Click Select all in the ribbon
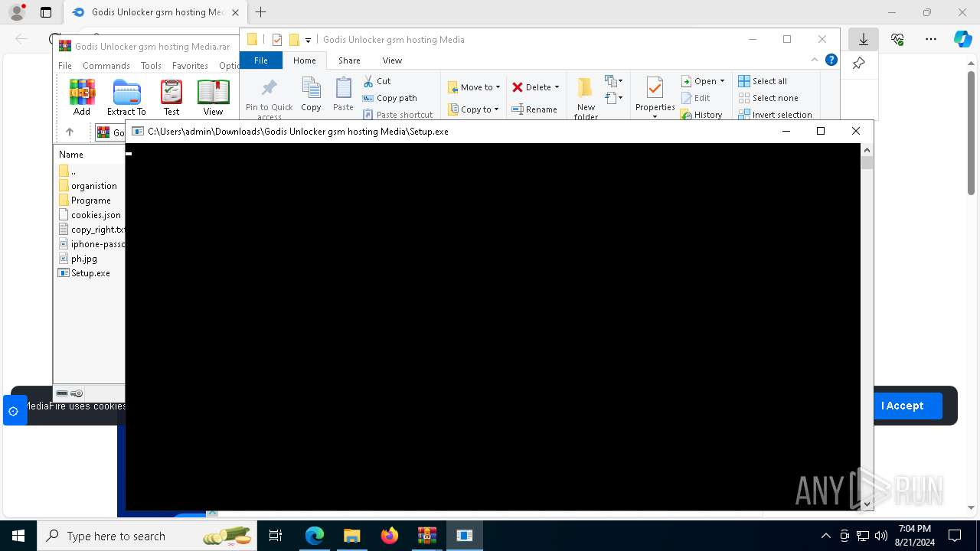The height and width of the screenshot is (551, 980). tap(763, 80)
